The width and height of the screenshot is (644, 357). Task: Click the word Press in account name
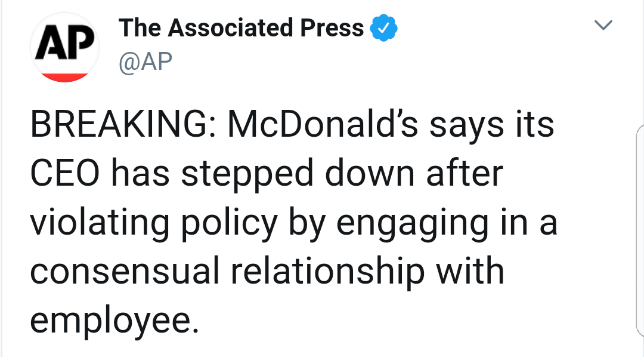(x=332, y=27)
